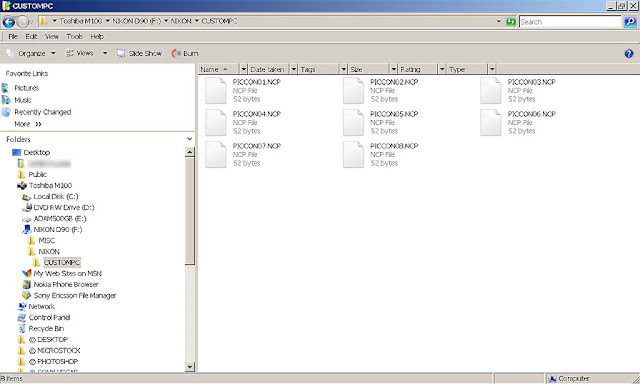The height and width of the screenshot is (384, 640).
Task: Collapse the Folders pane chevron
Action: [189, 139]
